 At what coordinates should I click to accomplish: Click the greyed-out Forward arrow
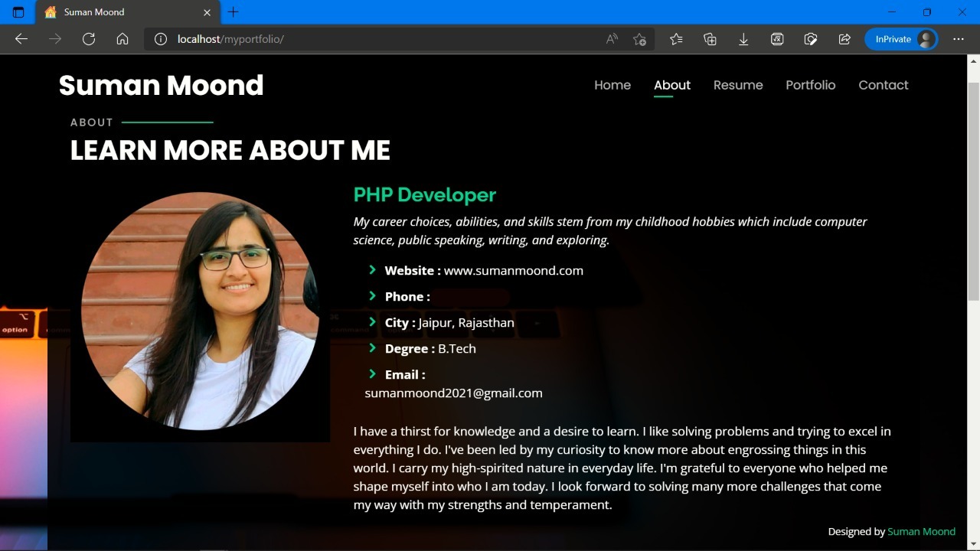[x=55, y=39]
